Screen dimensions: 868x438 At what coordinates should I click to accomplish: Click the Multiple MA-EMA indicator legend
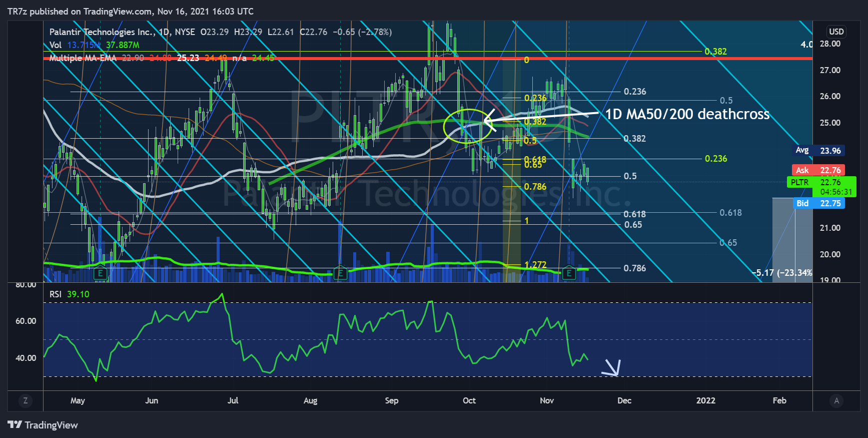83,58
